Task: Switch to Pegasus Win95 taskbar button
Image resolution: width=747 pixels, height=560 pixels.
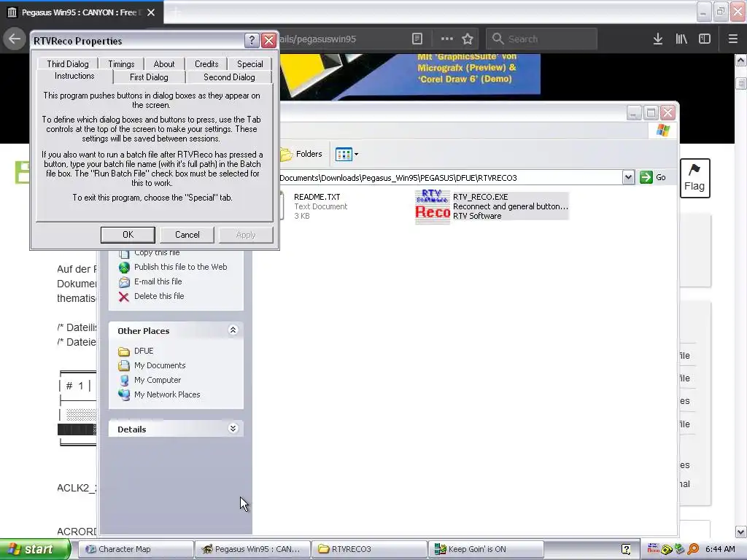Action: [x=252, y=549]
